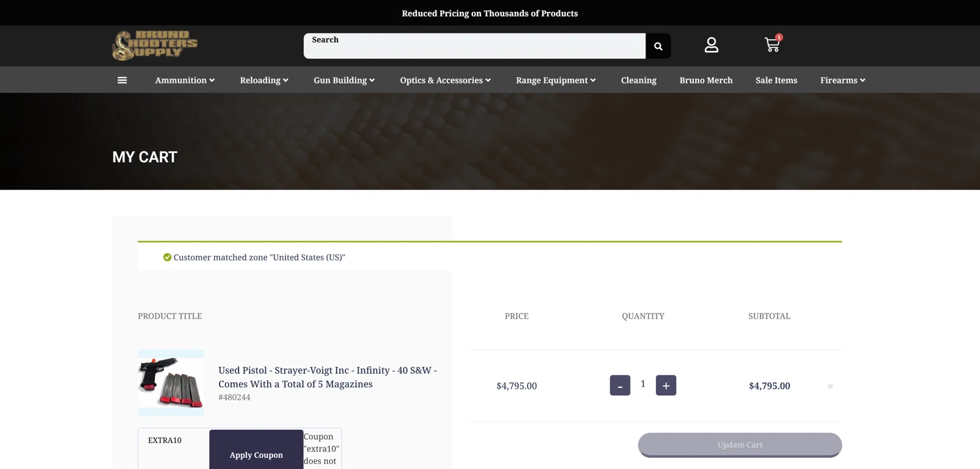Image resolution: width=980 pixels, height=469 pixels.
Task: Click the green checkmark icon in the notice
Action: click(167, 257)
